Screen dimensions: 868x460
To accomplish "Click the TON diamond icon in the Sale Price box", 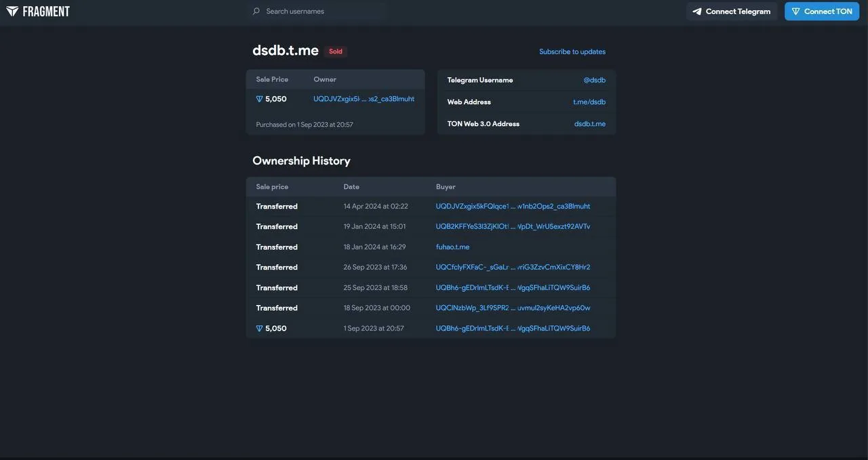I will tap(260, 99).
